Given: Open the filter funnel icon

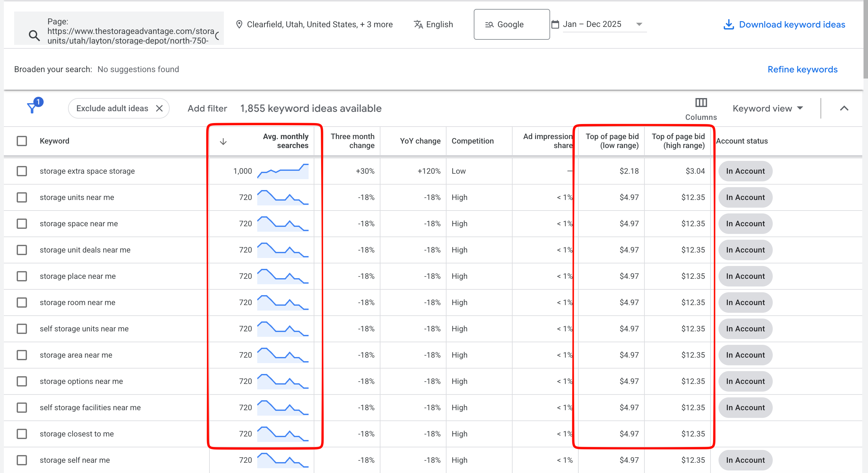Looking at the screenshot, I should coord(32,108).
